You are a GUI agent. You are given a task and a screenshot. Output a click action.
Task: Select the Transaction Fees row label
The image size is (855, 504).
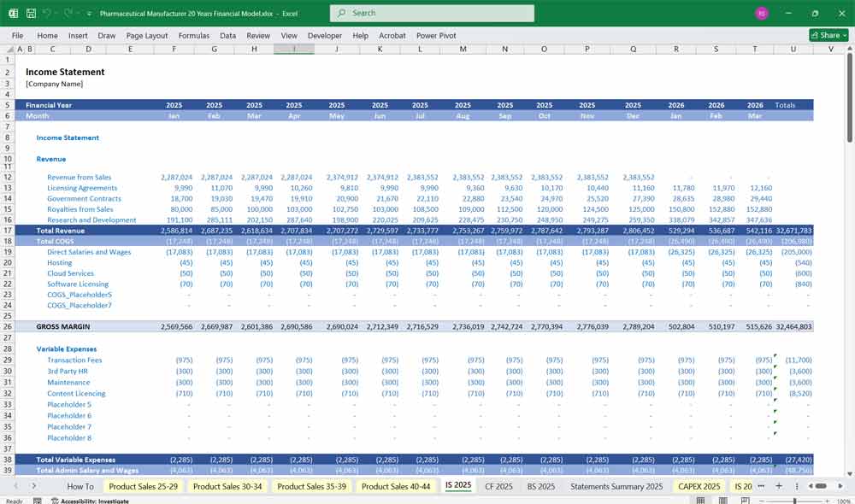tap(74, 360)
